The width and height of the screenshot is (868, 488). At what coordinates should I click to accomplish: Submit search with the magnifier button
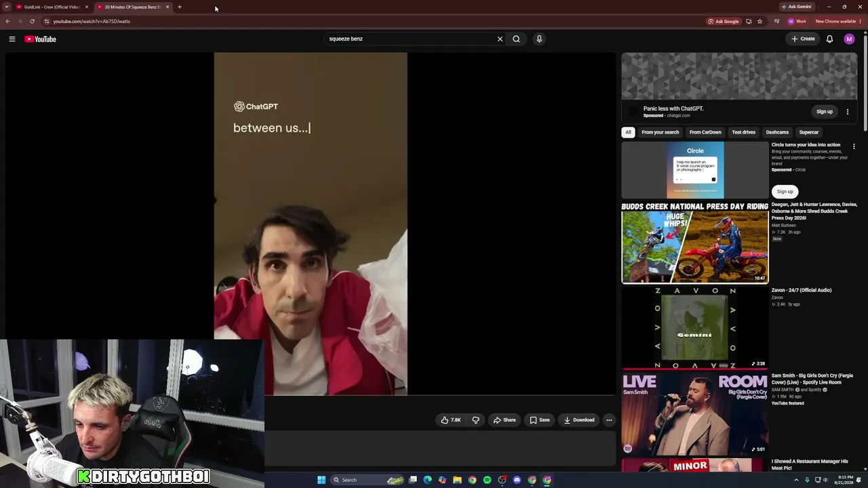(x=516, y=39)
